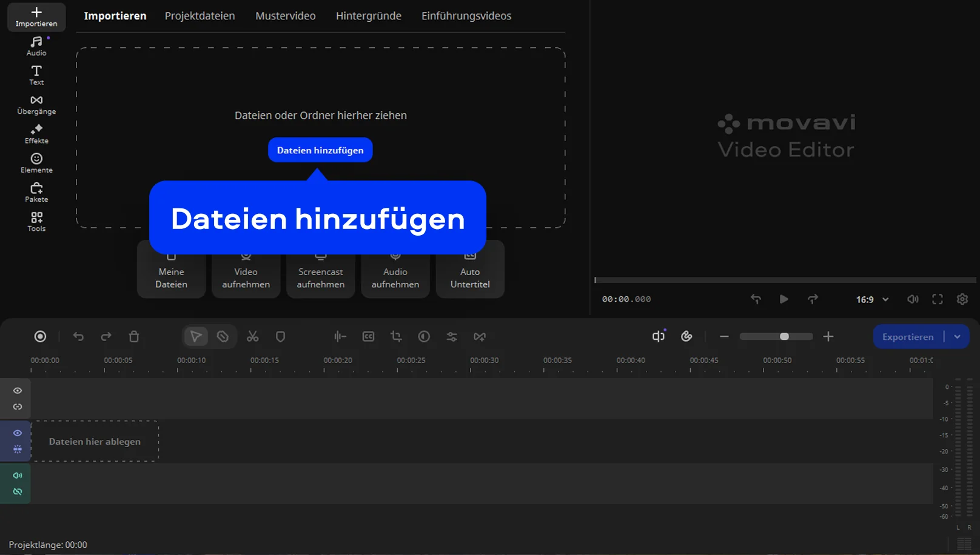Start recording with the record icon

click(40, 336)
